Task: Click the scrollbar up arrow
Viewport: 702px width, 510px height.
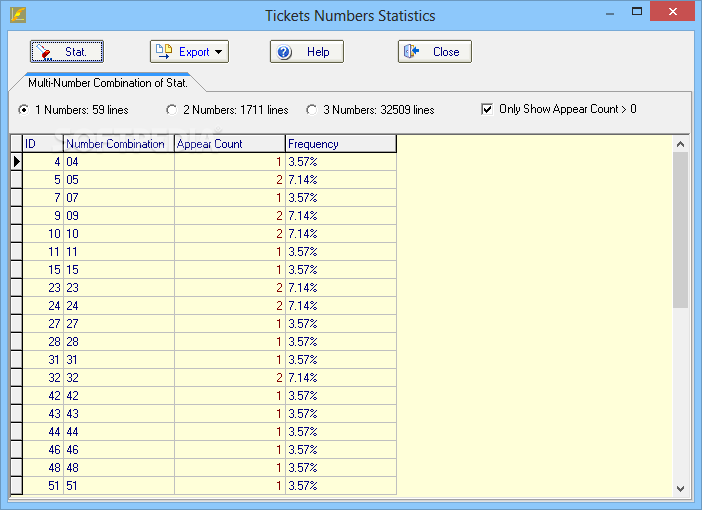Action: (681, 144)
